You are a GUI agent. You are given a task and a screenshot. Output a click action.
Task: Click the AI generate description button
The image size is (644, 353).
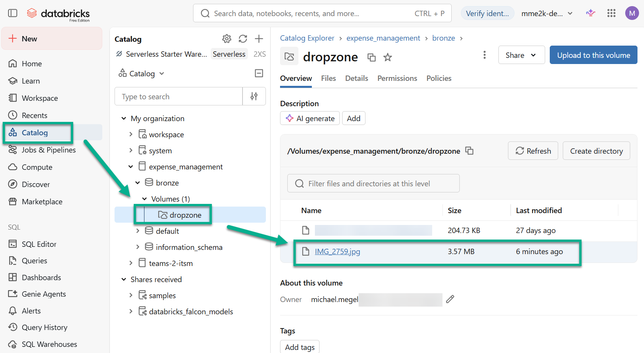pyautogui.click(x=310, y=118)
